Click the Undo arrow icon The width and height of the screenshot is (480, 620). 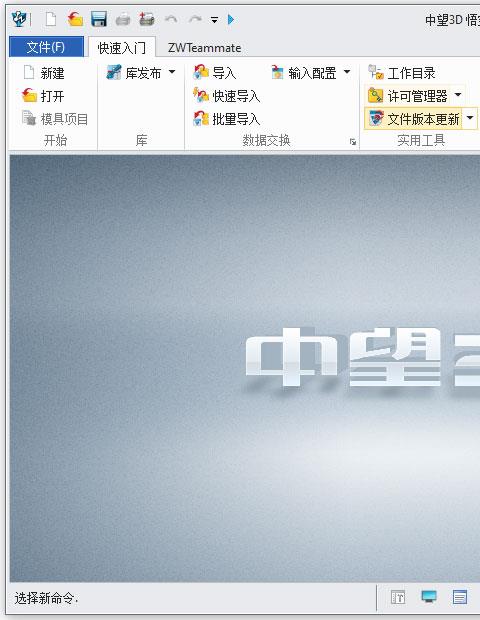pyautogui.click(x=171, y=19)
